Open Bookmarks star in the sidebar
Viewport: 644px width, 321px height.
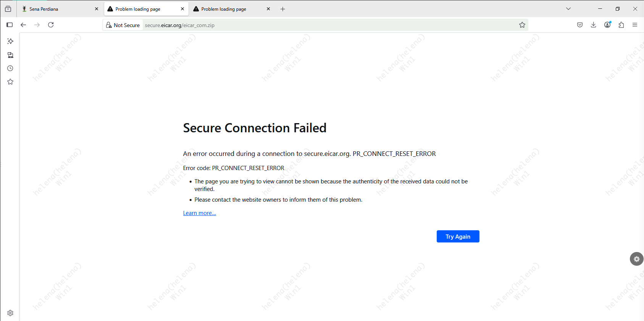pyautogui.click(x=10, y=82)
